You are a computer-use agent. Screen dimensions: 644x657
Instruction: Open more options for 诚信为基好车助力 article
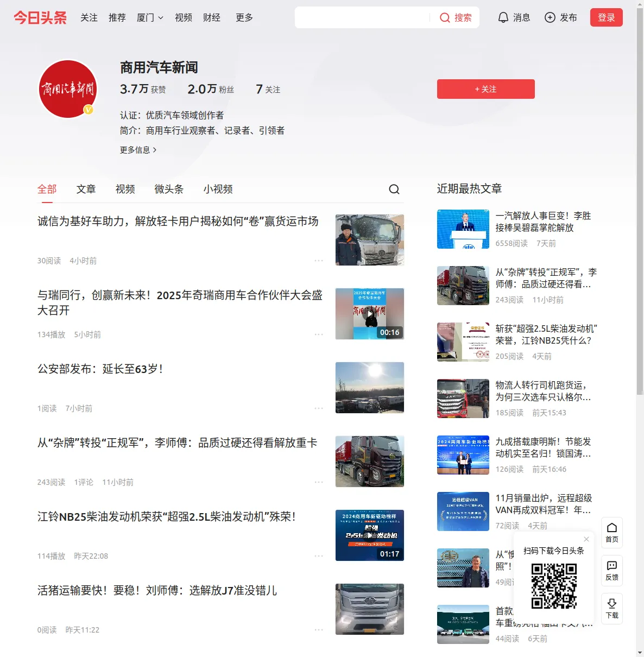(319, 261)
